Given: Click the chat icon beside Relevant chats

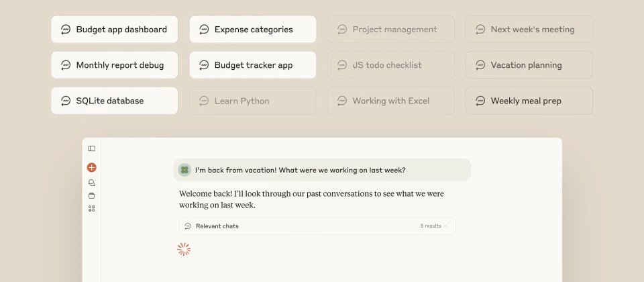Looking at the screenshot, I should click(188, 226).
